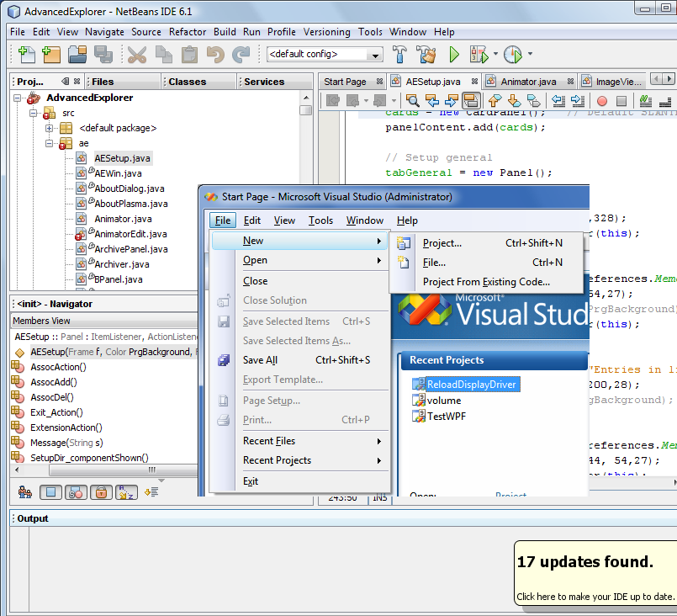Collapse the src folder node
The height and width of the screenshot is (616, 677).
point(34,113)
